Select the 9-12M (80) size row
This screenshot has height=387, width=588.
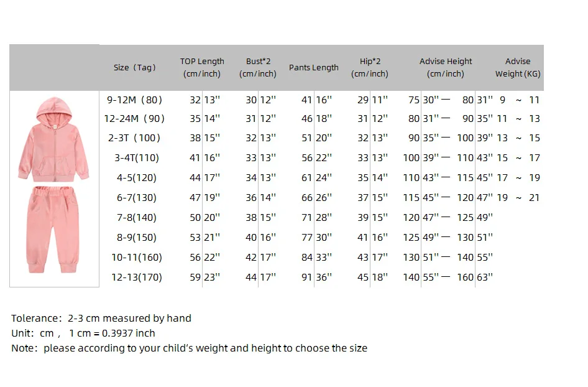coord(135,100)
